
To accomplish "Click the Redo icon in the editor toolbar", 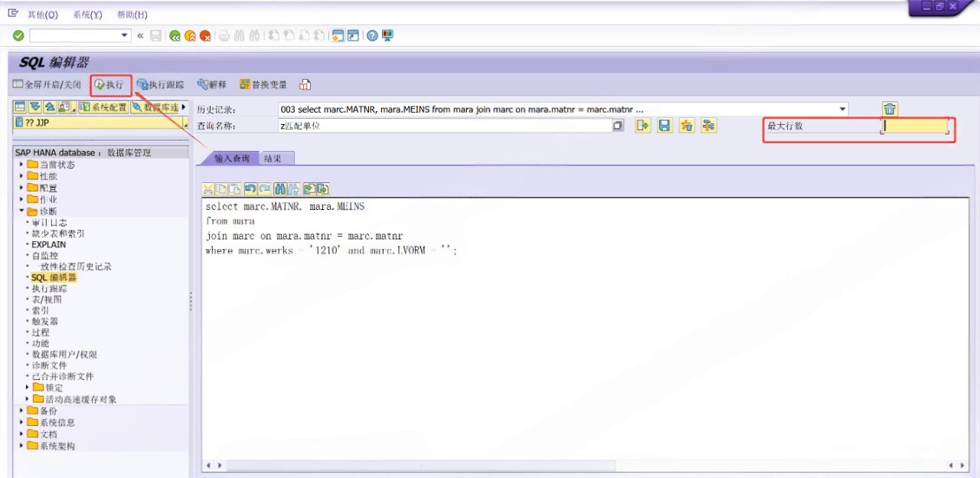I will pos(264,188).
